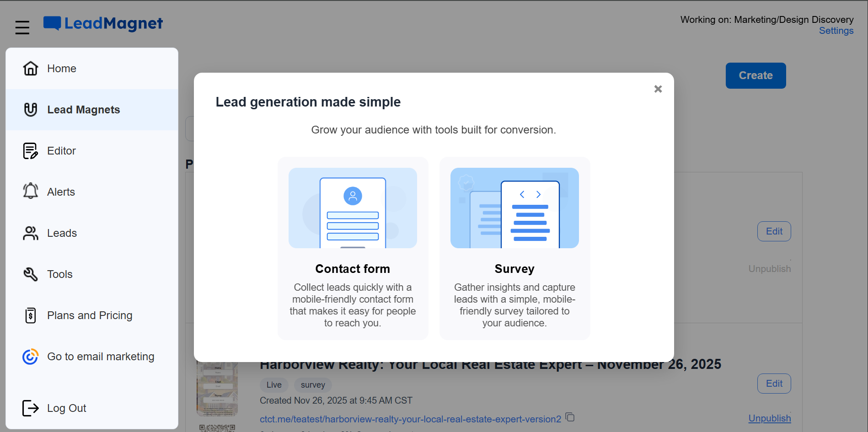The width and height of the screenshot is (868, 432).
Task: Click the LeadMagnet logo
Action: 103,23
